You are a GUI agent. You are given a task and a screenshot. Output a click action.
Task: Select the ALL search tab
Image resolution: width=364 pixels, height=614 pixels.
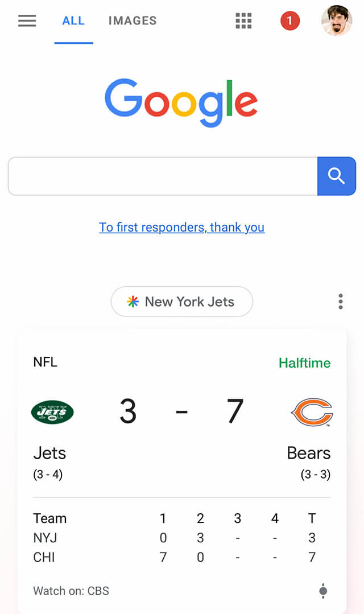point(73,20)
